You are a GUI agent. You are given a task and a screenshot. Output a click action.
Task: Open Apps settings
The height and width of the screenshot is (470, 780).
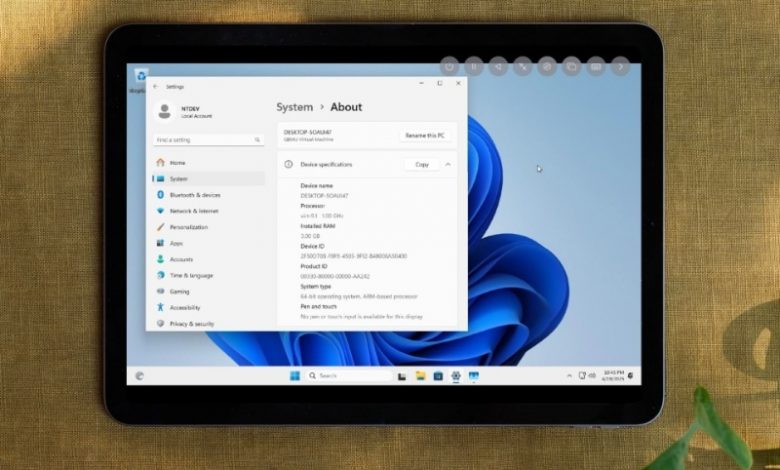(x=208, y=243)
